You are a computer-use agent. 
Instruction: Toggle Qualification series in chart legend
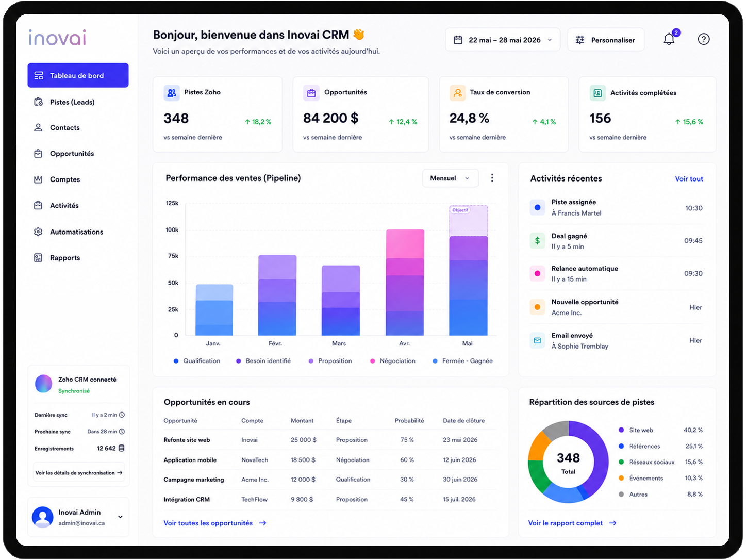[x=197, y=361]
